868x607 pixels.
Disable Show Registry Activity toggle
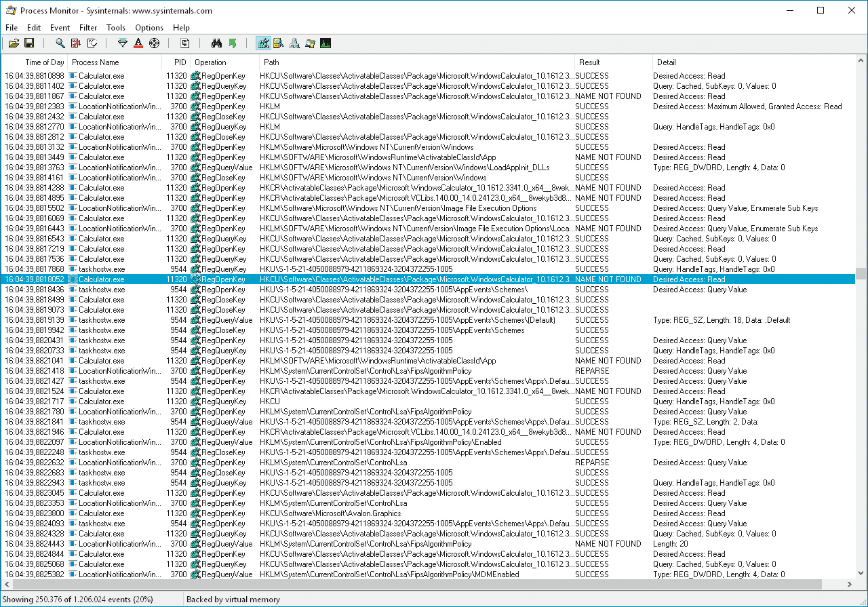(x=263, y=43)
